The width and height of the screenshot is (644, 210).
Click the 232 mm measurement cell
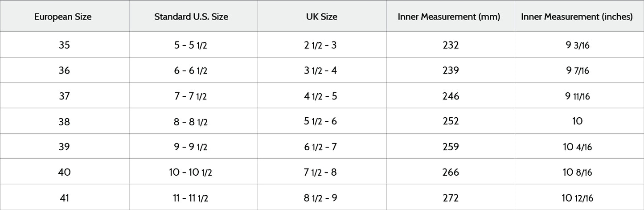[x=451, y=45]
